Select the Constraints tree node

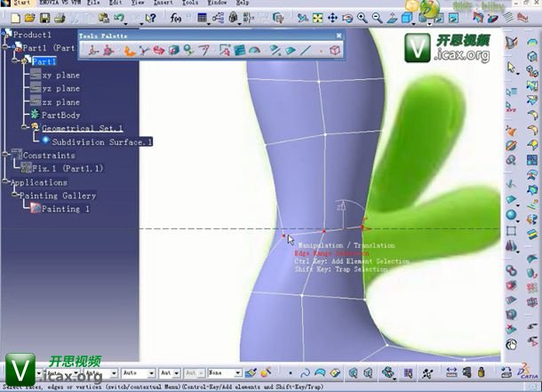[49, 156]
